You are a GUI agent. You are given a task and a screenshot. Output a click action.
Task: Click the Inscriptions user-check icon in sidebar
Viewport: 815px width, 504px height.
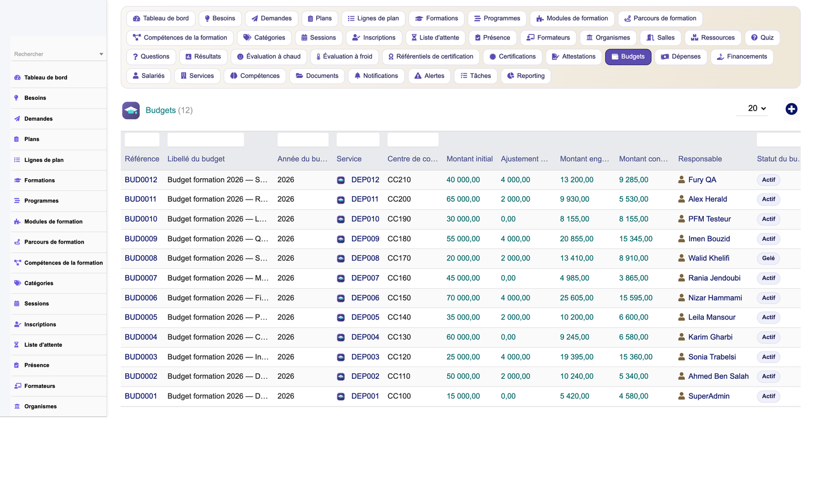pos(17,324)
